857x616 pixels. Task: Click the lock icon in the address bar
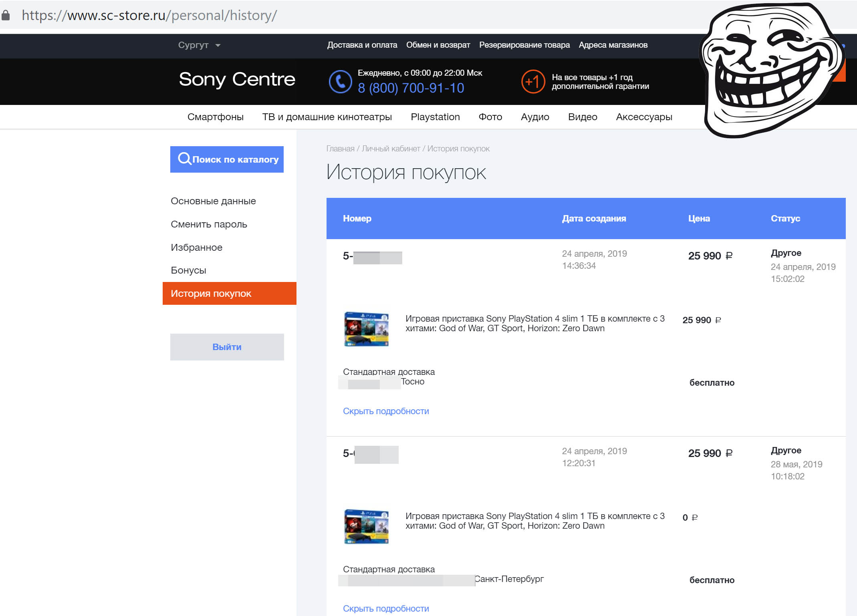coord(6,16)
